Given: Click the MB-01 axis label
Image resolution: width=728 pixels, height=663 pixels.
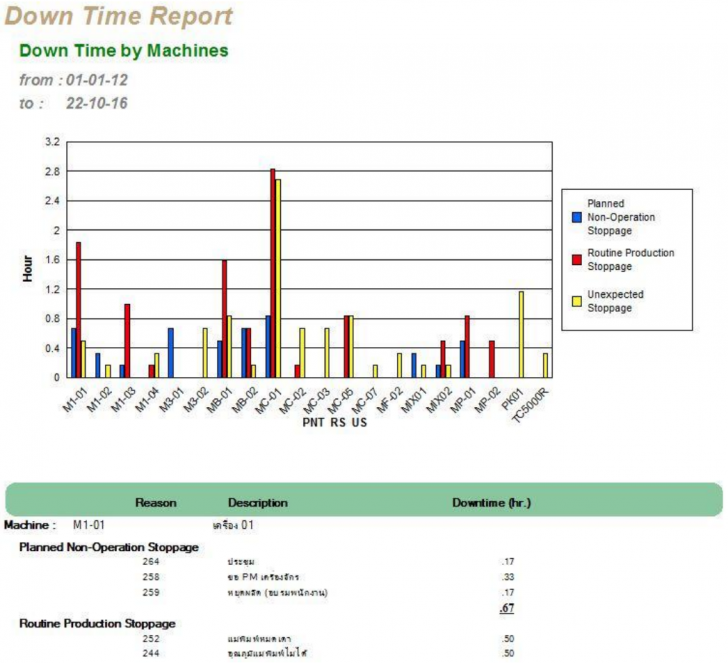Looking at the screenshot, I should 220,400.
